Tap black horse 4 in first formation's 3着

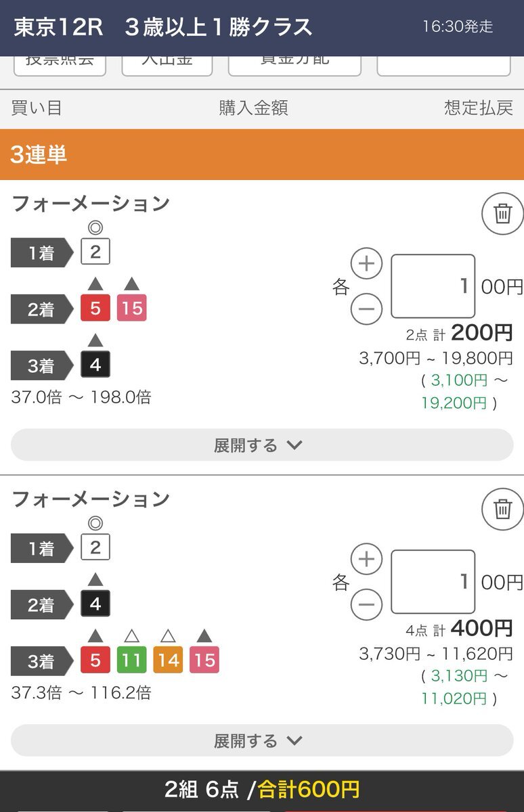coord(95,365)
